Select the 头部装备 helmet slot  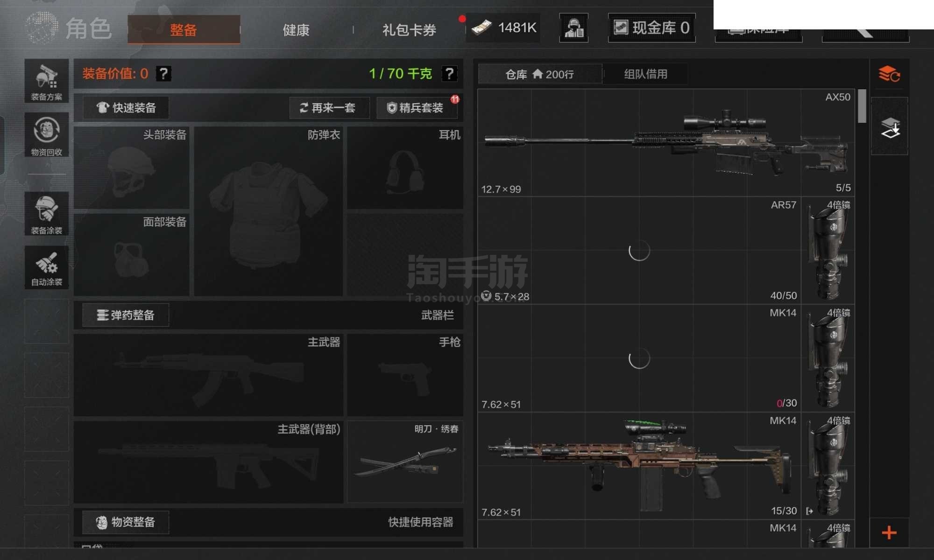(x=132, y=168)
